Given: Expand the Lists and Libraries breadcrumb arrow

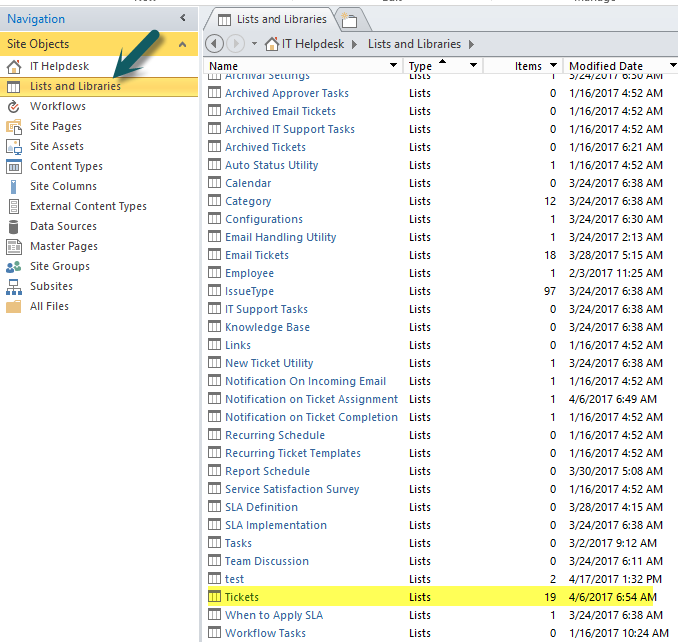Looking at the screenshot, I should (x=471, y=44).
